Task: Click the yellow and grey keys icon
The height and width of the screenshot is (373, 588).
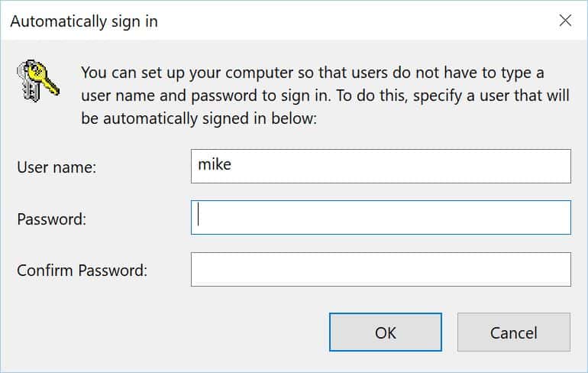Action: coord(38,80)
